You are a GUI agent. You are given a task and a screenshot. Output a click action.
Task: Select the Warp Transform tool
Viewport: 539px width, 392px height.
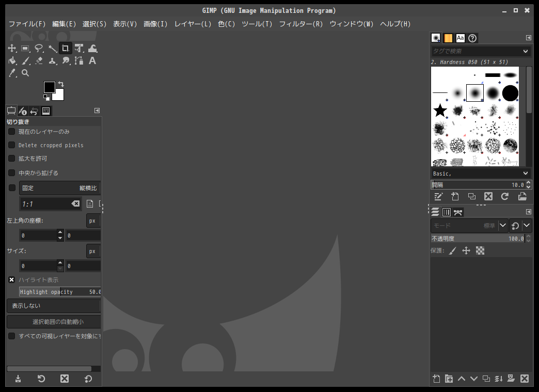click(92, 49)
